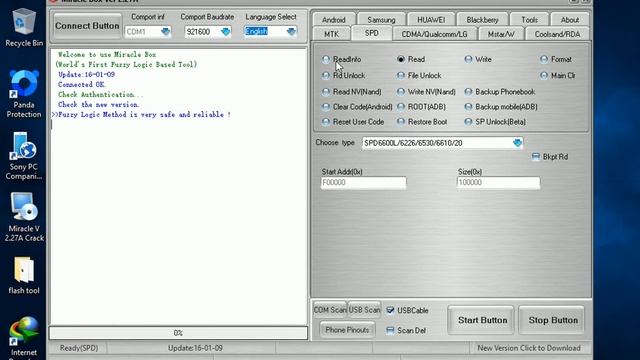Click the Ready(SPD) status bar entry

tap(79, 348)
